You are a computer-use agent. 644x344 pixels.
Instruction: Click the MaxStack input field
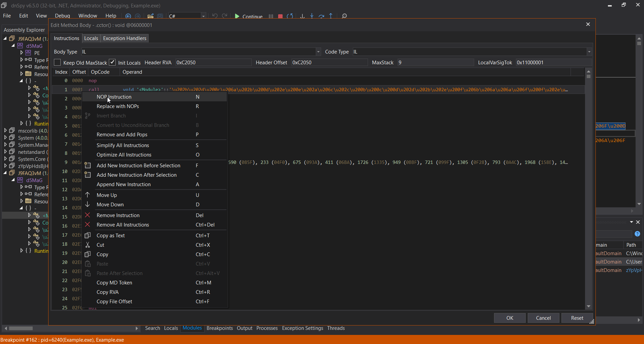coord(435,63)
